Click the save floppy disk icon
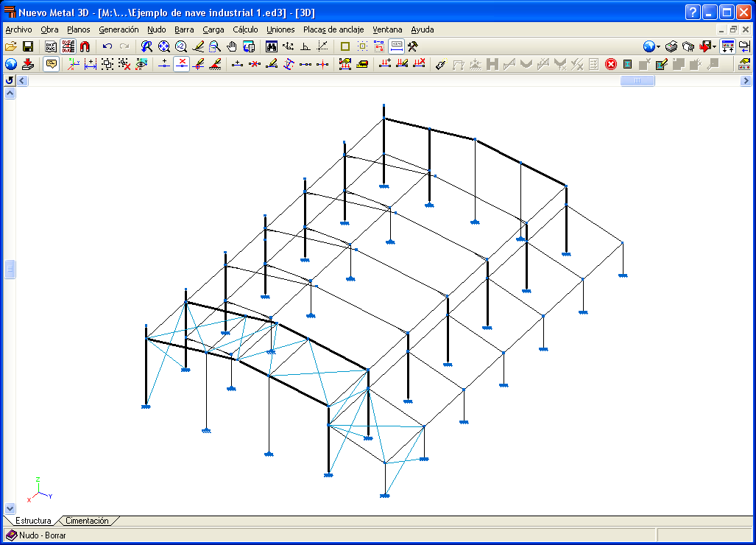The width and height of the screenshot is (756, 545). [28, 46]
